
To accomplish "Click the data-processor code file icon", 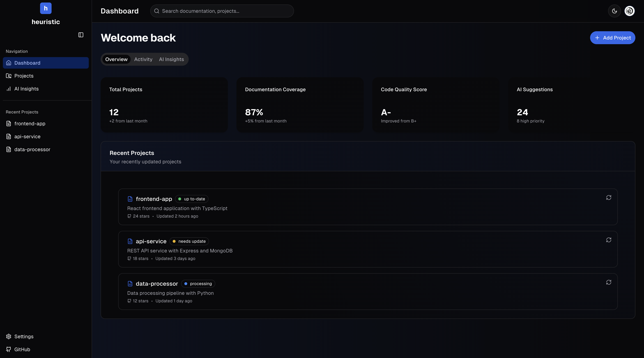I will 130,283.
